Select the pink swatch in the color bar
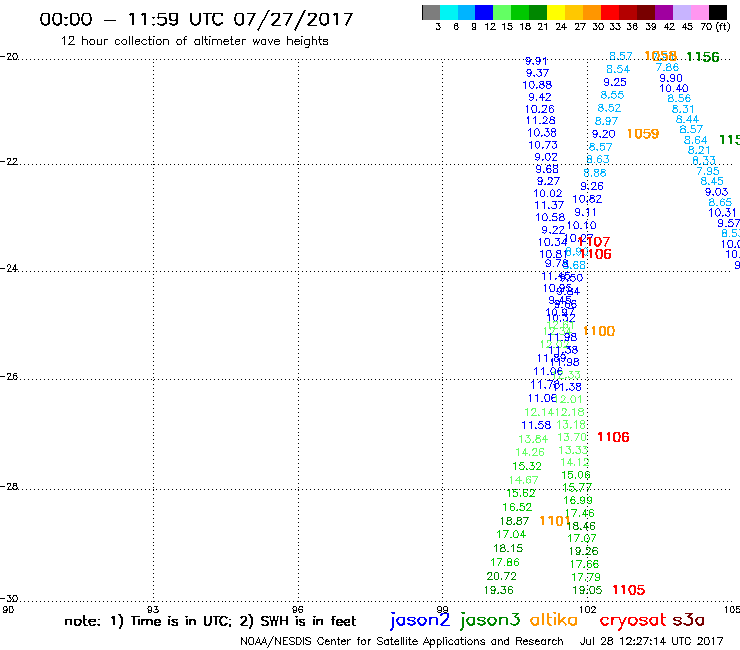740x650 pixels. tap(698, 12)
